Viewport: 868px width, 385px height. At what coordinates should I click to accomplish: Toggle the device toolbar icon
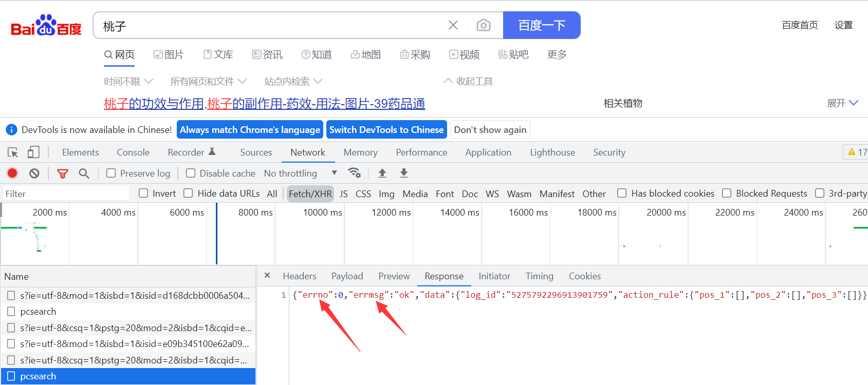pos(33,152)
